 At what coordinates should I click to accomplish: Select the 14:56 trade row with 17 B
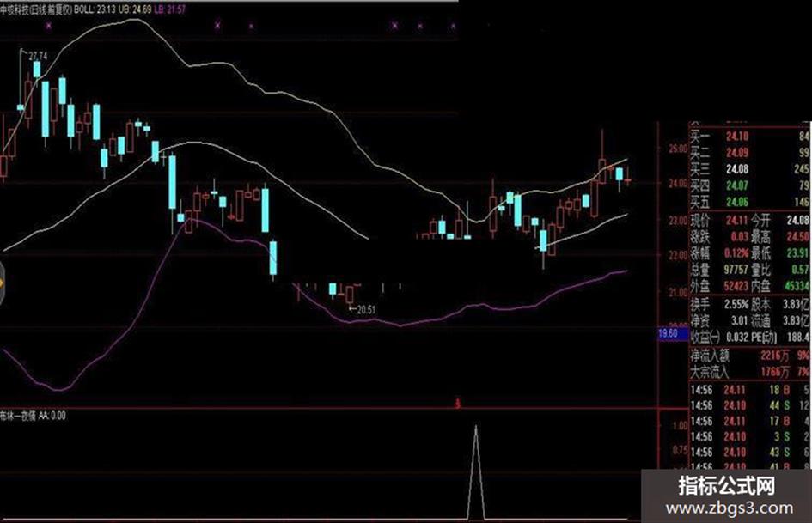click(749, 421)
